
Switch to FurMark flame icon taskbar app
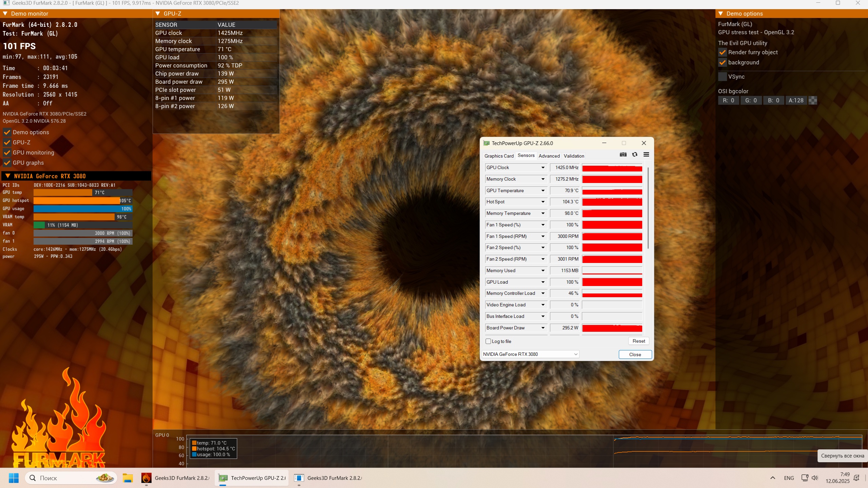pyautogui.click(x=175, y=478)
